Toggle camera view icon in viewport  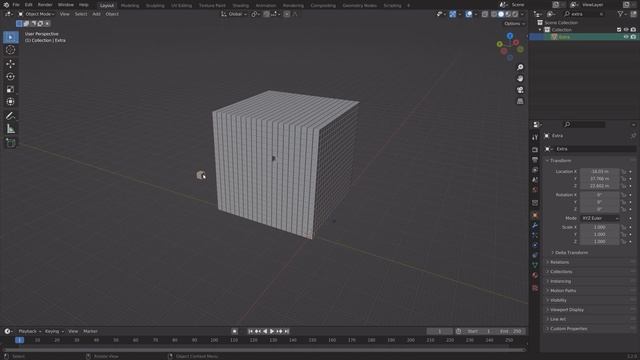(520, 90)
